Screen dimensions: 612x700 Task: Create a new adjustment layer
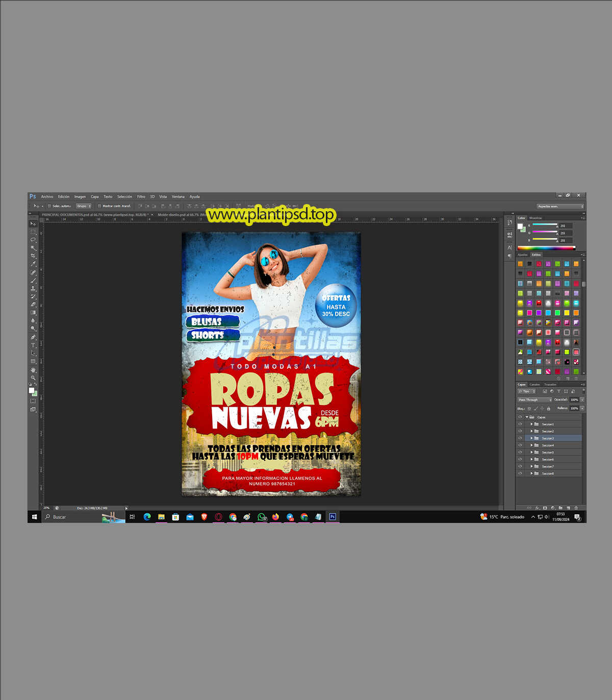tap(553, 508)
